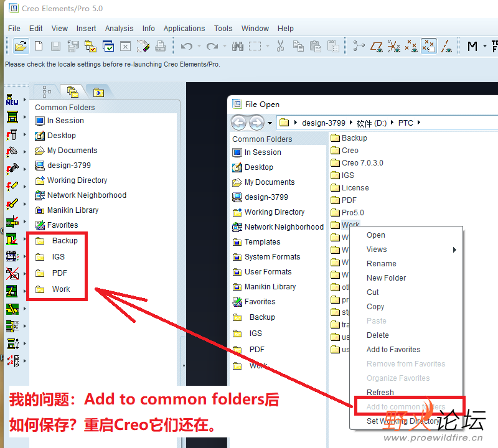Click the Save floppy disk icon

click(55, 47)
